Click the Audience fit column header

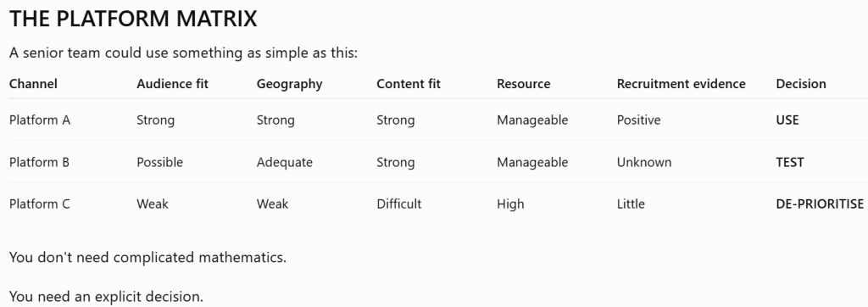tap(173, 84)
